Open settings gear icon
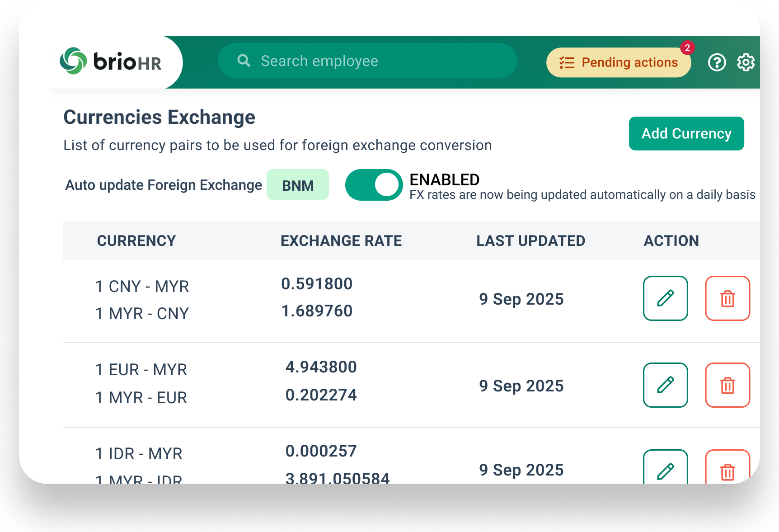 tap(746, 62)
